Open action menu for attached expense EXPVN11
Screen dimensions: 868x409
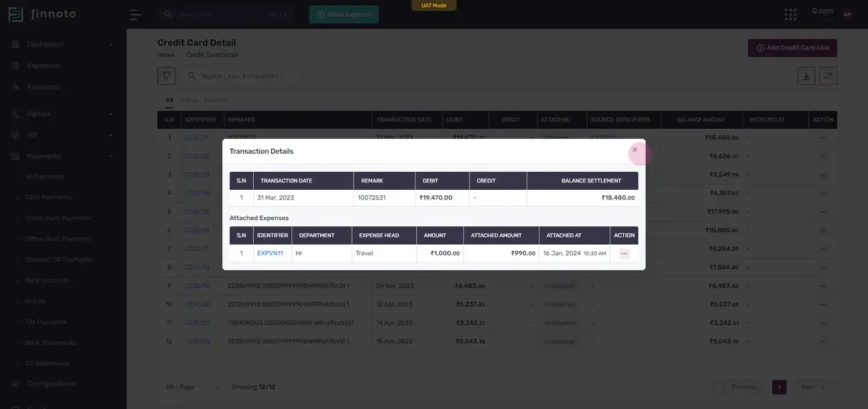tap(624, 254)
